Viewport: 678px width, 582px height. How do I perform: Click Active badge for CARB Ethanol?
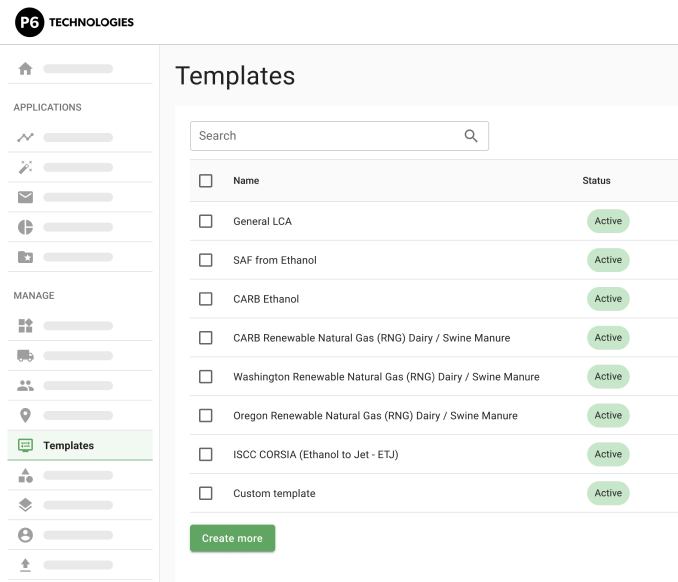point(608,299)
